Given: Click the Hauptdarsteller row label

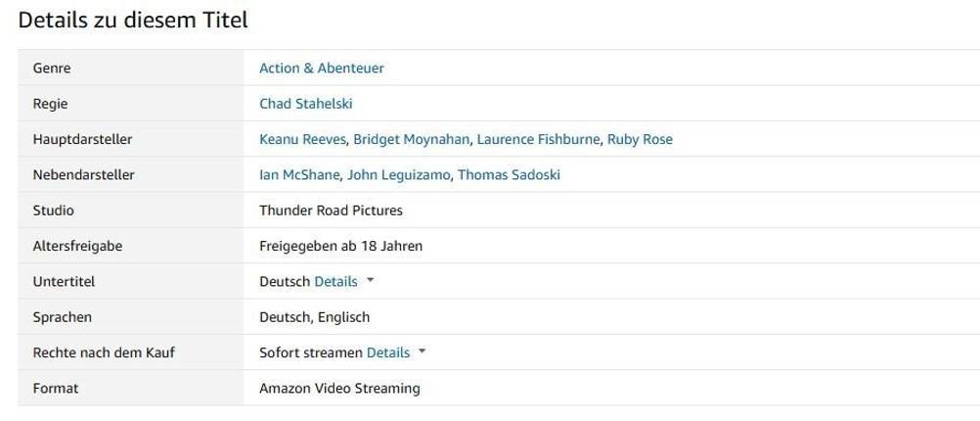Looking at the screenshot, I should point(82,139).
